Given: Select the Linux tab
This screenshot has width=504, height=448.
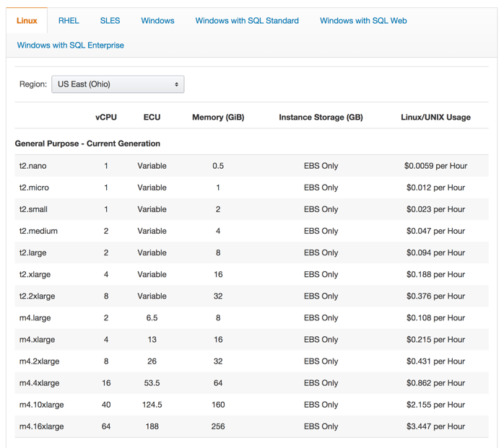Looking at the screenshot, I should tap(27, 20).
